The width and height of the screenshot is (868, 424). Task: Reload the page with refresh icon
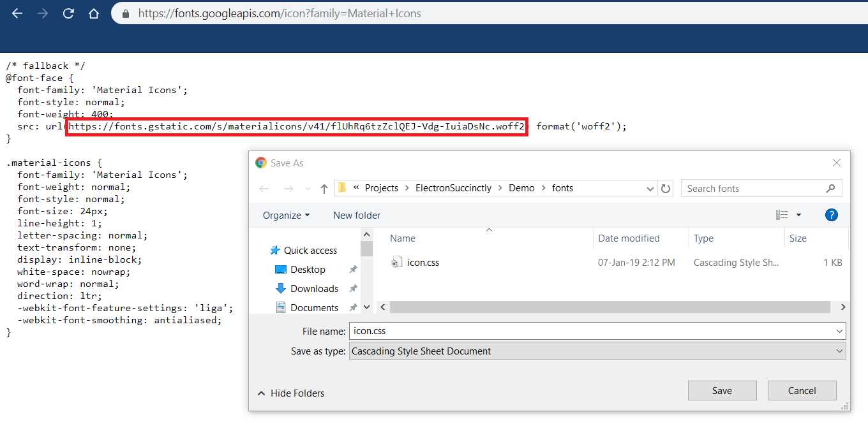click(68, 13)
